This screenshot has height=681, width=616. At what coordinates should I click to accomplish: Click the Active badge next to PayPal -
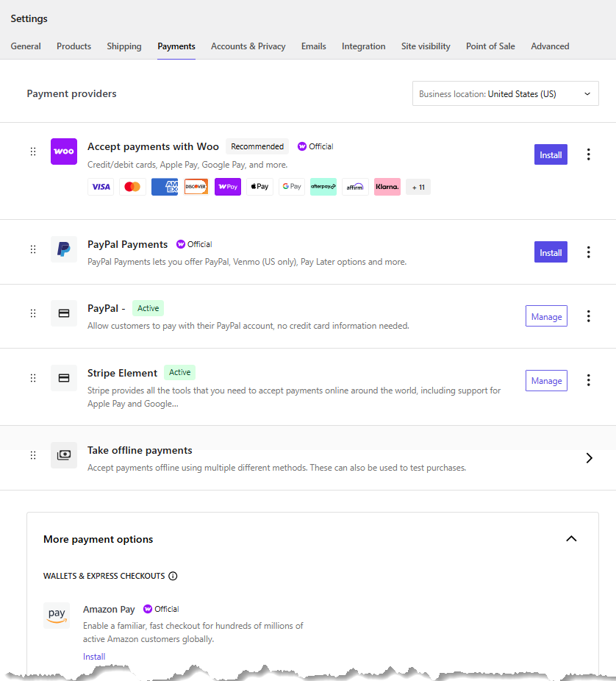(148, 308)
